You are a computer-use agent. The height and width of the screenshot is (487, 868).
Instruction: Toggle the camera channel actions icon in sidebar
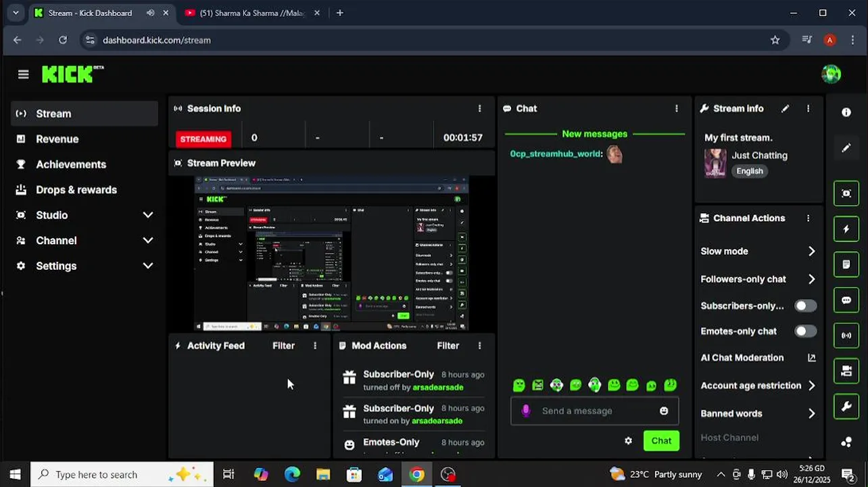[x=846, y=371]
